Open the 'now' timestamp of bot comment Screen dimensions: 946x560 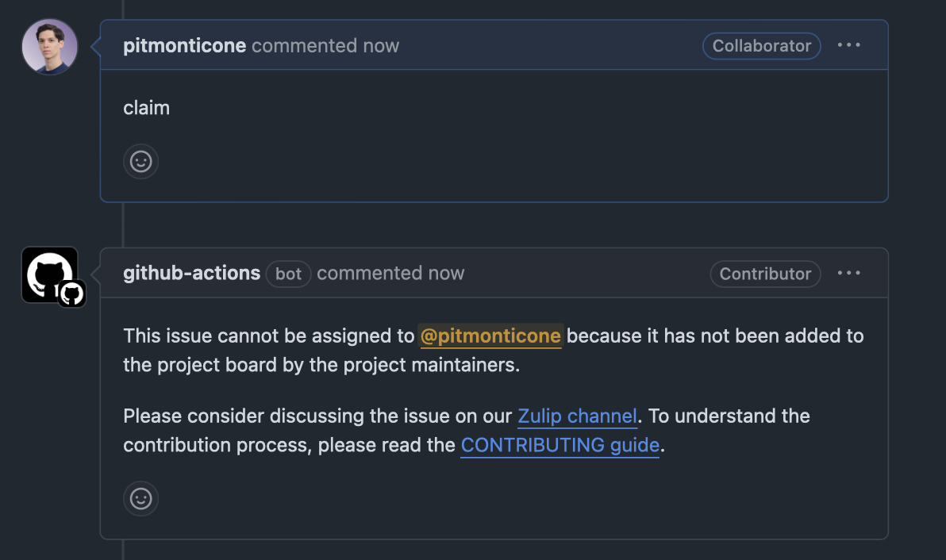446,273
